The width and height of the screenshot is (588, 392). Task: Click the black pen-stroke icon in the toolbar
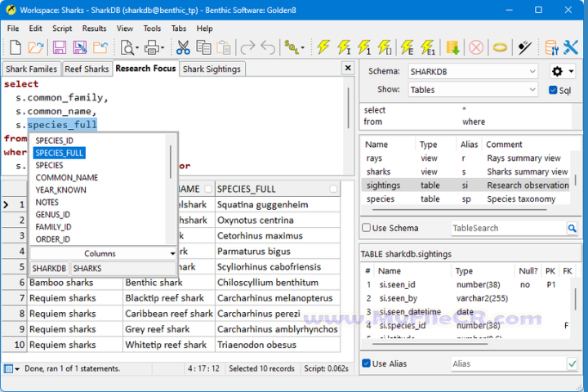[x=524, y=47]
